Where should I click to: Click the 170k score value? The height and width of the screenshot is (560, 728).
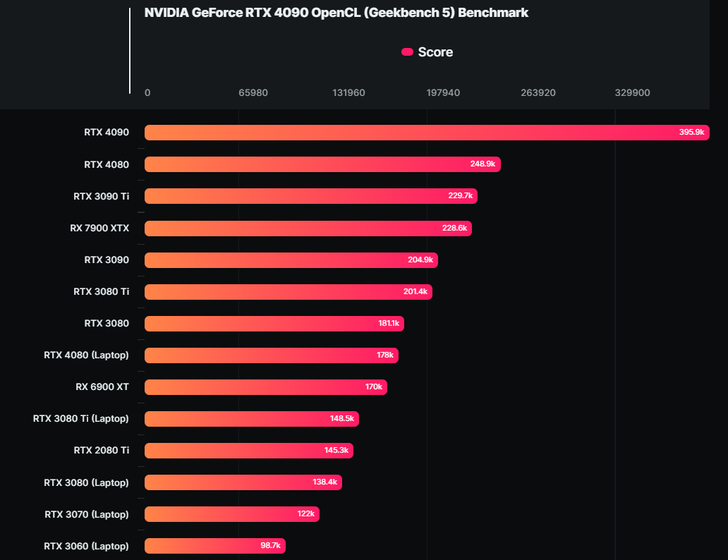point(373,386)
